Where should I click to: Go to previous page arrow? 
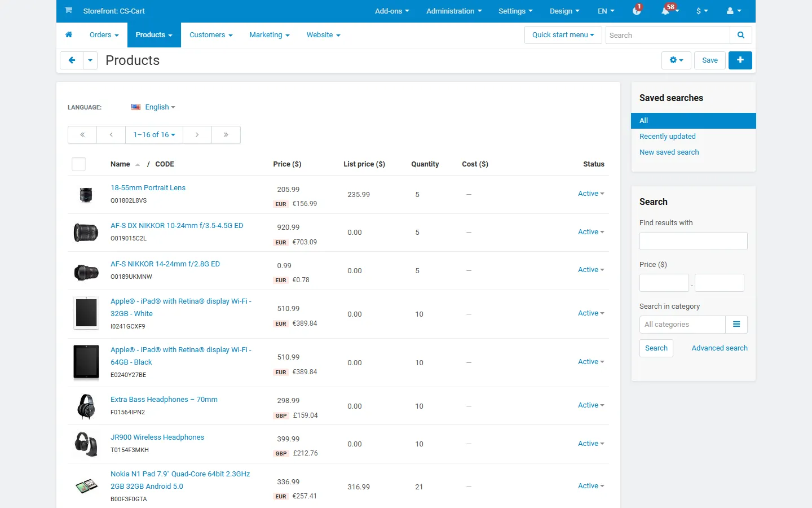[111, 135]
